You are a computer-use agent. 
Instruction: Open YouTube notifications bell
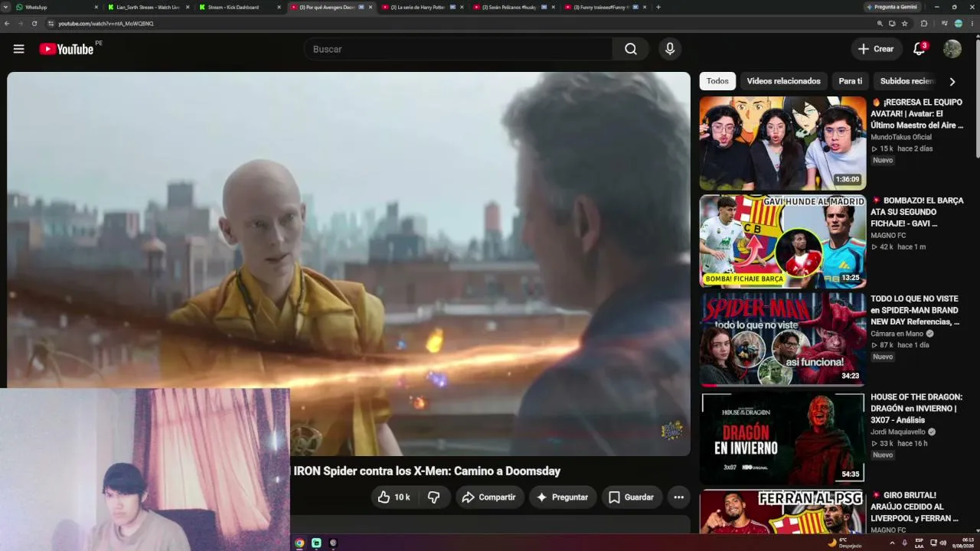(920, 49)
